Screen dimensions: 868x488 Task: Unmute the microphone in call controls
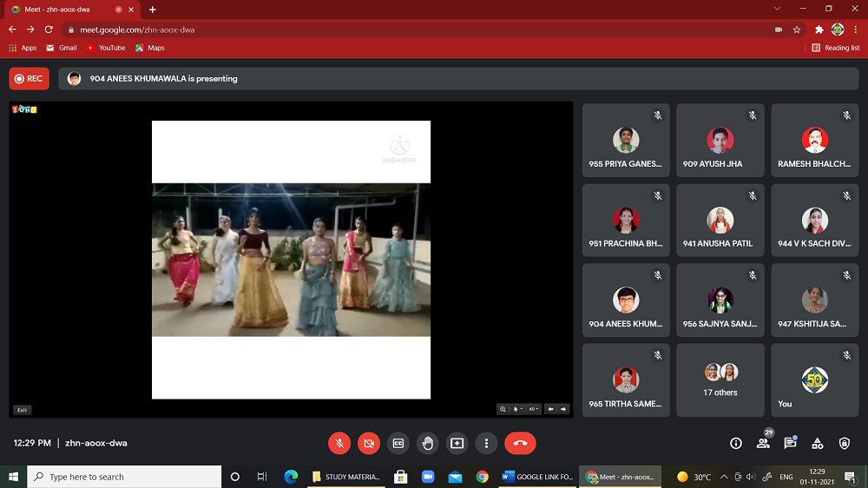click(339, 443)
